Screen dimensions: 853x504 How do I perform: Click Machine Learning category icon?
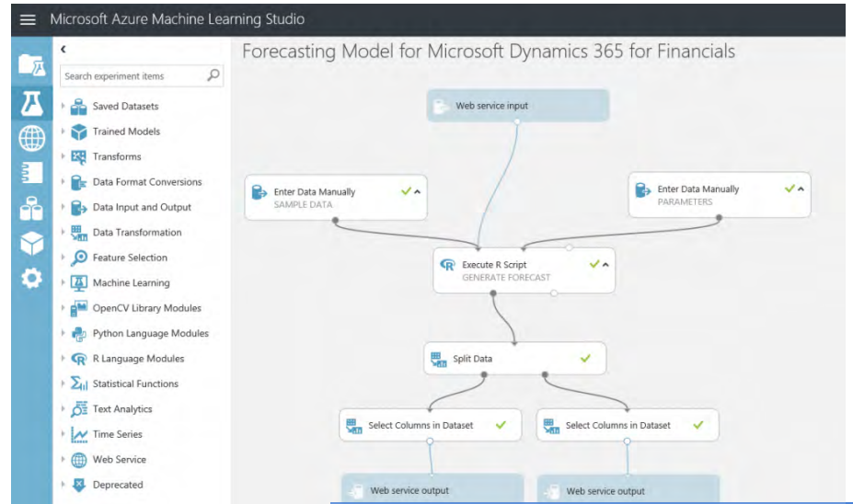pos(79,283)
